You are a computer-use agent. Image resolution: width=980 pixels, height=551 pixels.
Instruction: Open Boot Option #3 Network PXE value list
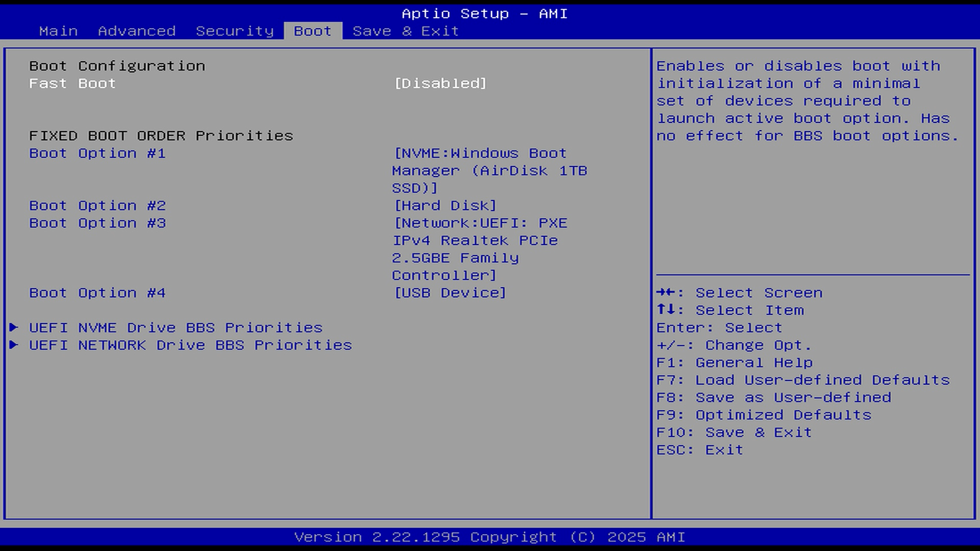tap(480, 249)
